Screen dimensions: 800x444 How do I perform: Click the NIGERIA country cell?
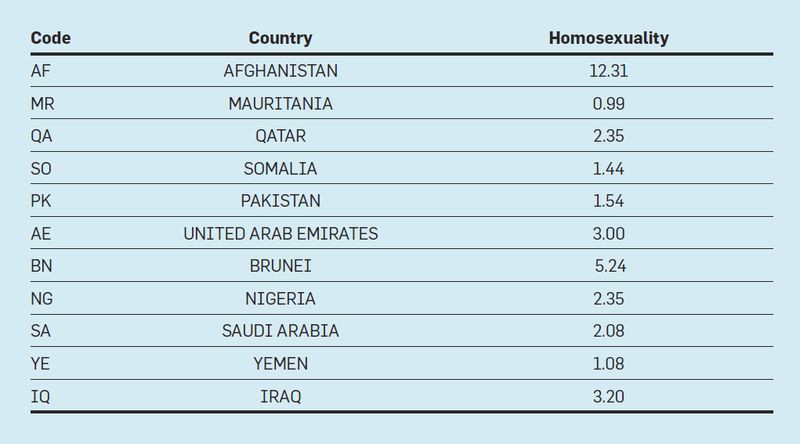[280, 299]
